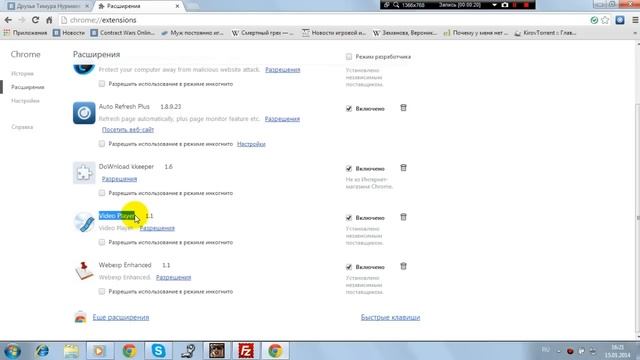Open История in the Chrome sidebar
This screenshot has height=360, width=640.
(22, 73)
